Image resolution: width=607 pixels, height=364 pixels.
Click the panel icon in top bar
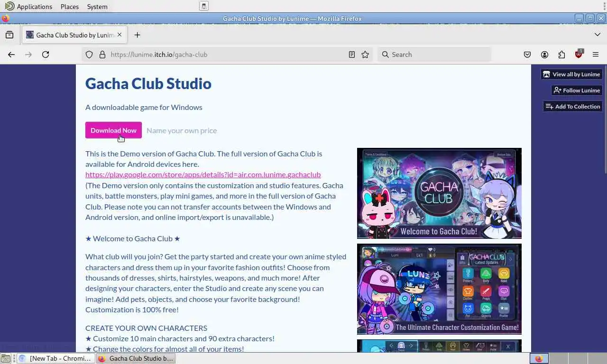pyautogui.click(x=203, y=6)
